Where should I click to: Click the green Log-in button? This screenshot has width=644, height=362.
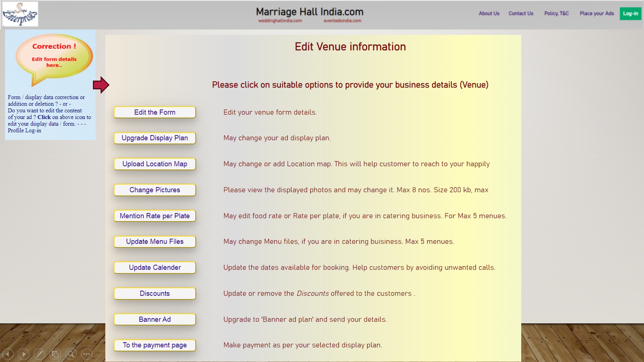631,14
